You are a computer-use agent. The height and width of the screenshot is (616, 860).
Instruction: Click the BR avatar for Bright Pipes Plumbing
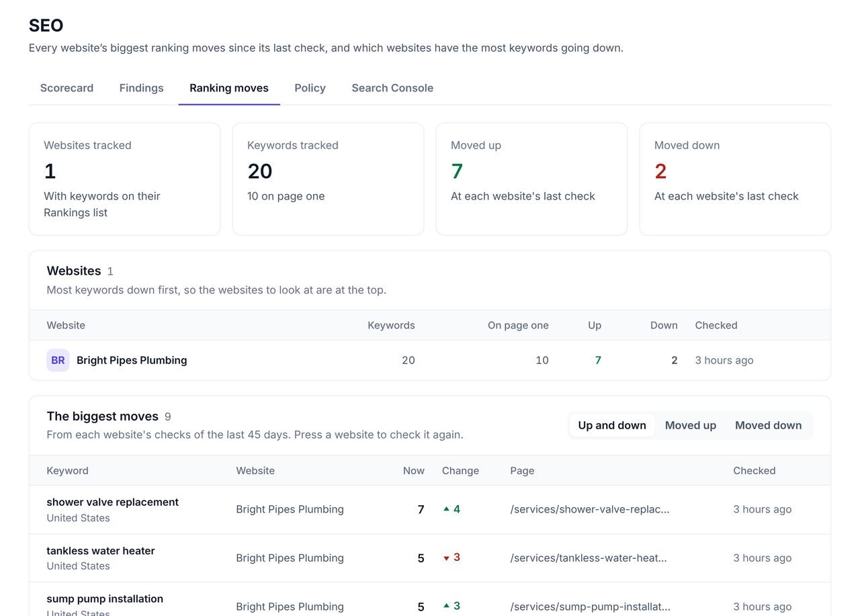coord(58,360)
